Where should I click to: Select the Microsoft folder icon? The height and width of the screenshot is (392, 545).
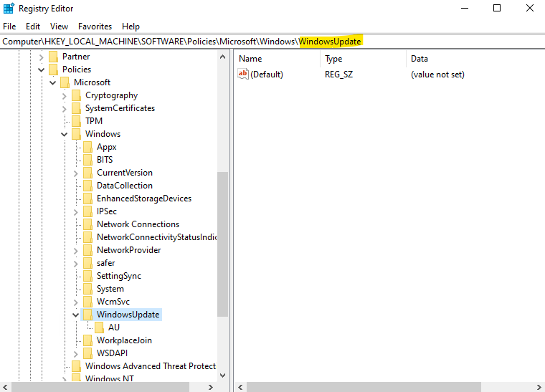[65, 82]
